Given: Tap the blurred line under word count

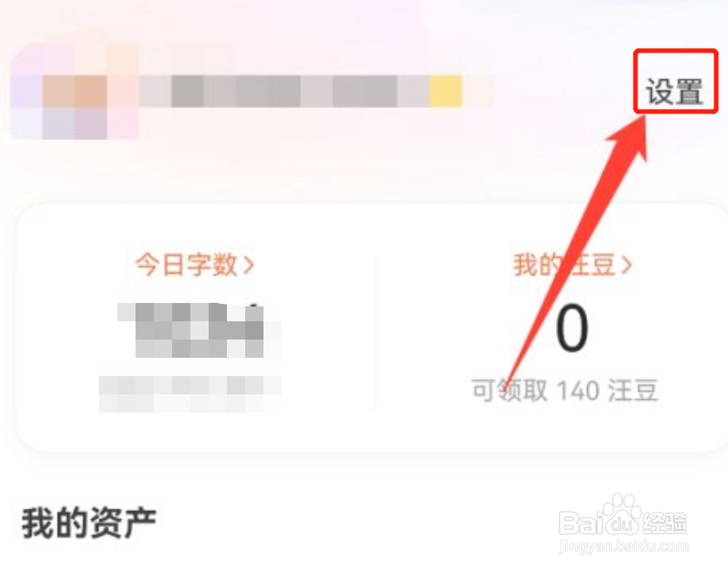Looking at the screenshot, I should (x=190, y=394).
